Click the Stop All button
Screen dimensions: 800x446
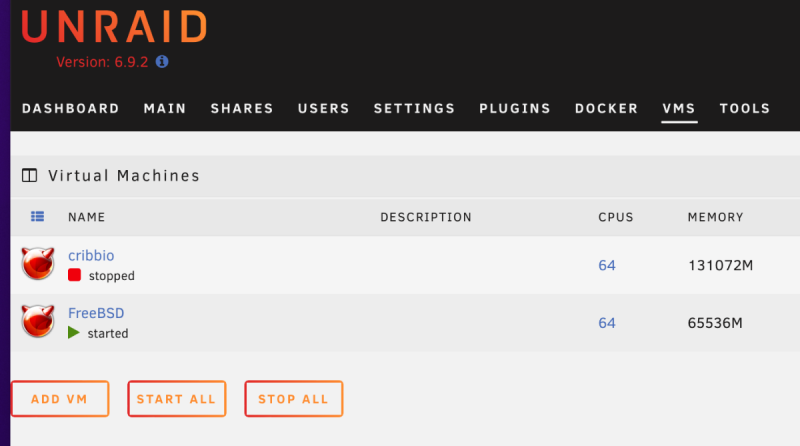click(293, 399)
